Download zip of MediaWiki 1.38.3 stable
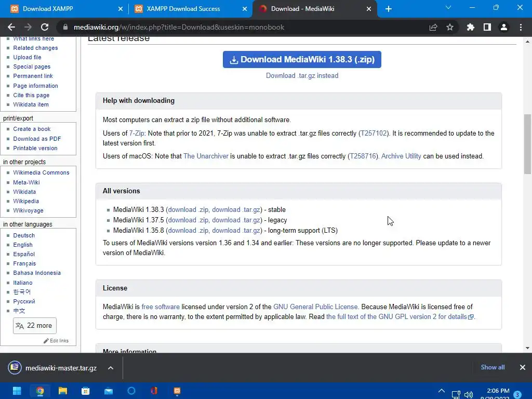The height and width of the screenshot is (399, 532). (x=188, y=210)
